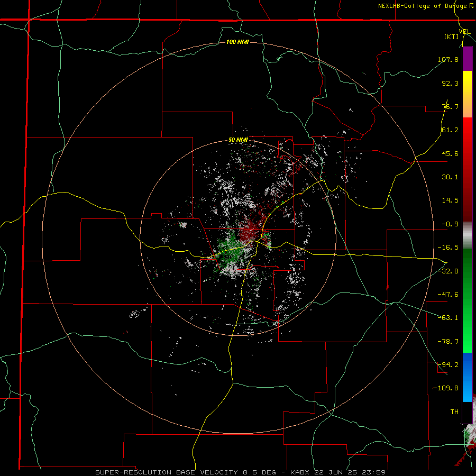Click the 92.3 legend value
The image size is (476, 476).
pyautogui.click(x=450, y=83)
